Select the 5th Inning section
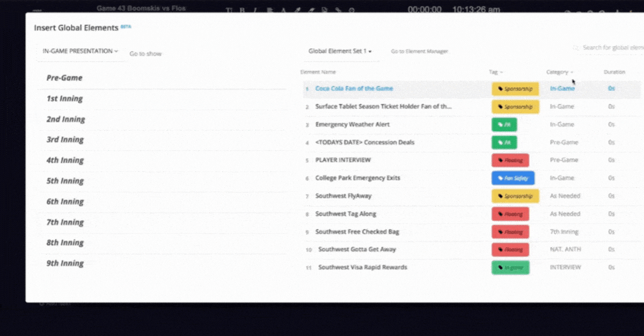The image size is (644, 336). coord(65,181)
